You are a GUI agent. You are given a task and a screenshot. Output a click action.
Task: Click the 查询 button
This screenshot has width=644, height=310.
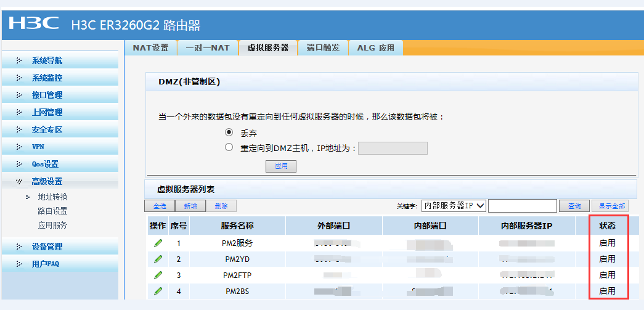click(x=574, y=206)
